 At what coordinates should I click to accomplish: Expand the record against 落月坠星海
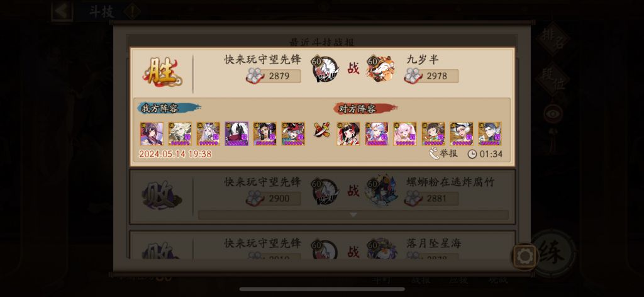(x=323, y=245)
